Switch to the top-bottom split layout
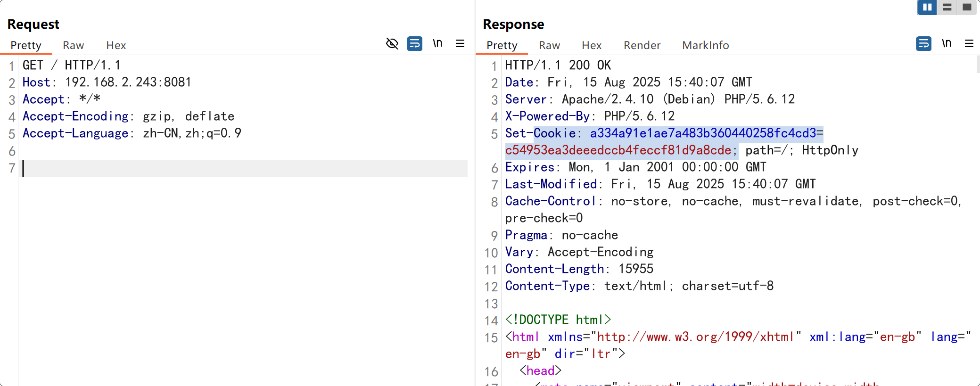The width and height of the screenshot is (980, 386). 947,8
